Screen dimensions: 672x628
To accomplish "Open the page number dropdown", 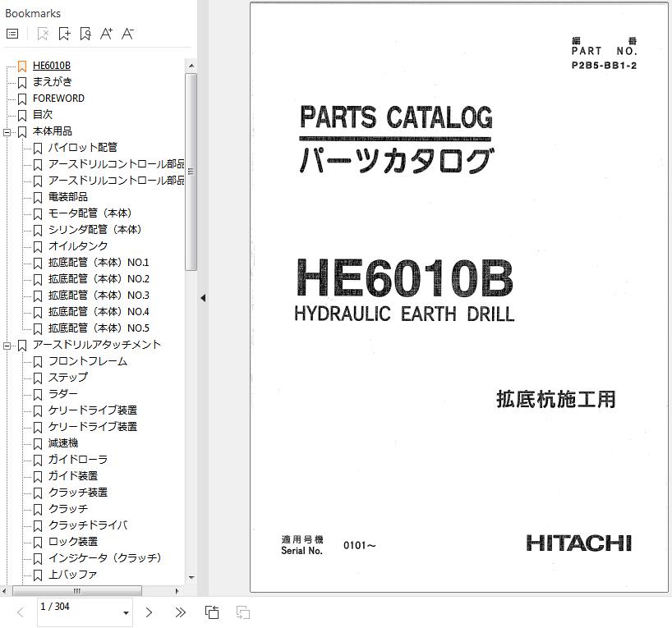I will coord(126,613).
